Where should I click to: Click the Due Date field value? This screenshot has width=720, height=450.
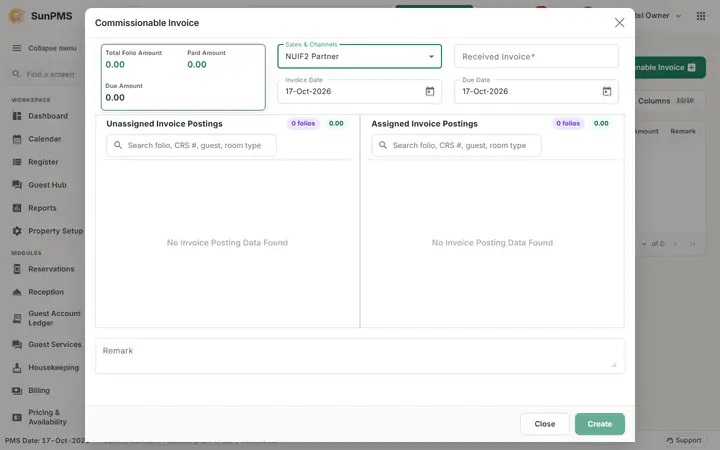[x=485, y=91]
